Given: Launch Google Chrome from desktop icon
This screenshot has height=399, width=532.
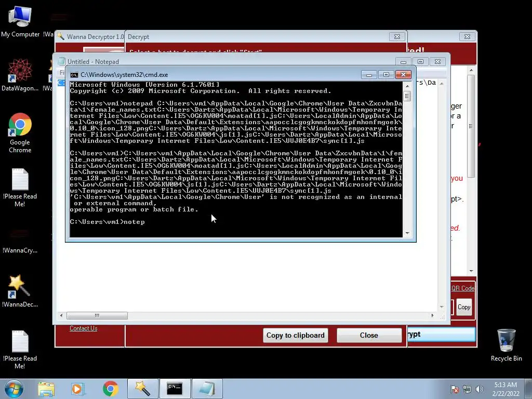Looking at the screenshot, I should point(20,132).
